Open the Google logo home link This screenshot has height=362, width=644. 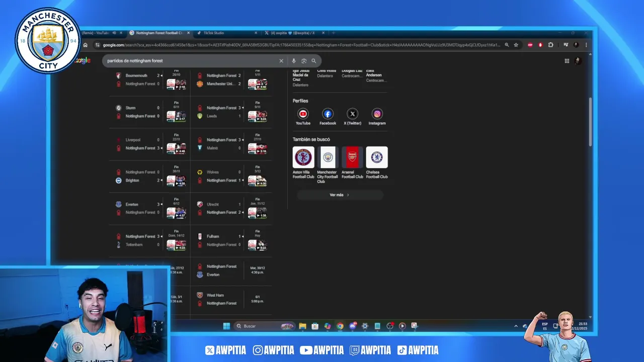pyautogui.click(x=83, y=60)
